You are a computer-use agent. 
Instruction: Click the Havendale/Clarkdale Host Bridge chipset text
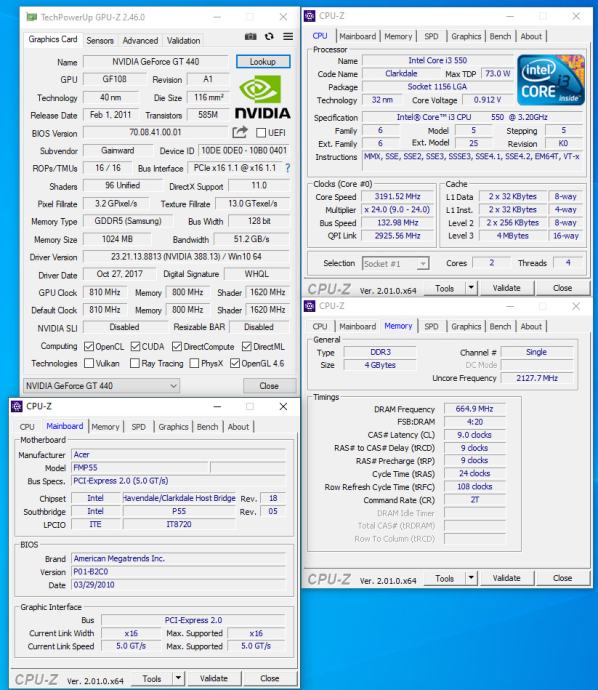(x=179, y=498)
